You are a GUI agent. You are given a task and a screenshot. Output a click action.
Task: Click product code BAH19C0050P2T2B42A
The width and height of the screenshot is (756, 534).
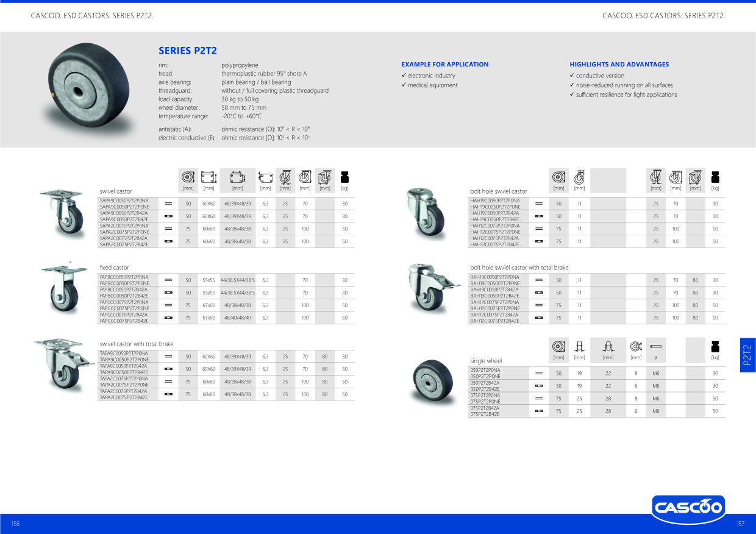(x=494, y=290)
